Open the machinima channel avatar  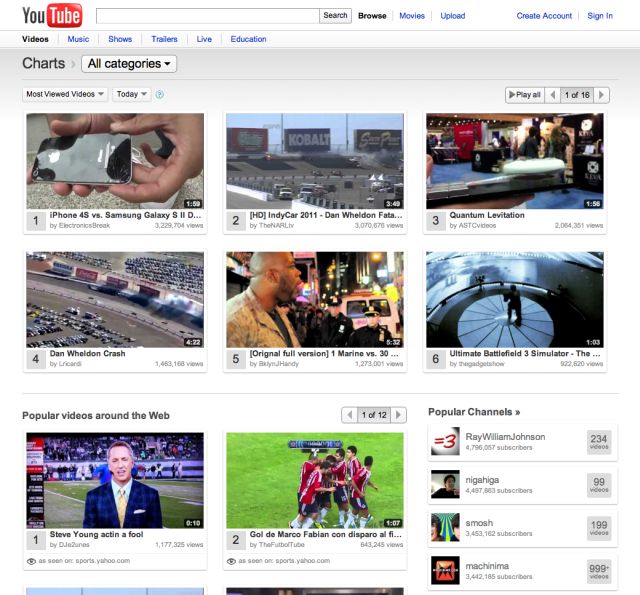click(x=445, y=571)
